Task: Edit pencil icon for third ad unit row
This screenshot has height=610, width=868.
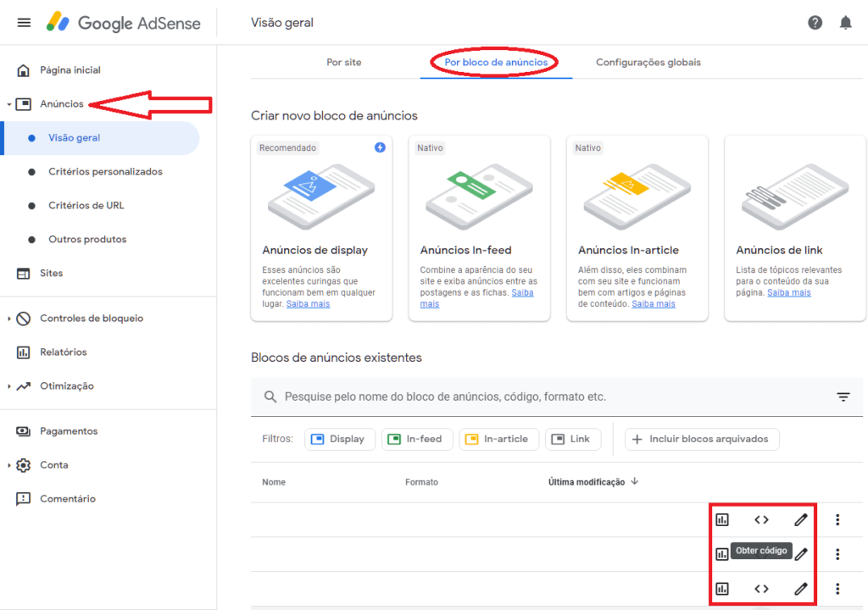Action: tap(801, 589)
